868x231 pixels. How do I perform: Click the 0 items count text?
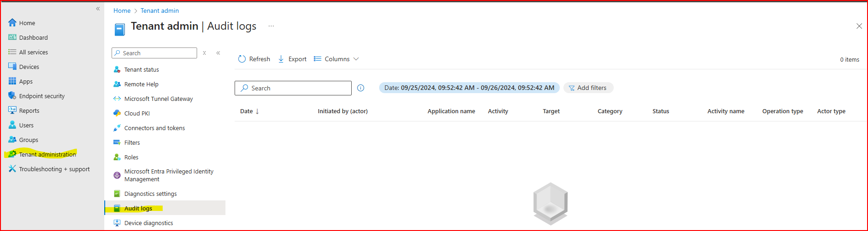(849, 59)
